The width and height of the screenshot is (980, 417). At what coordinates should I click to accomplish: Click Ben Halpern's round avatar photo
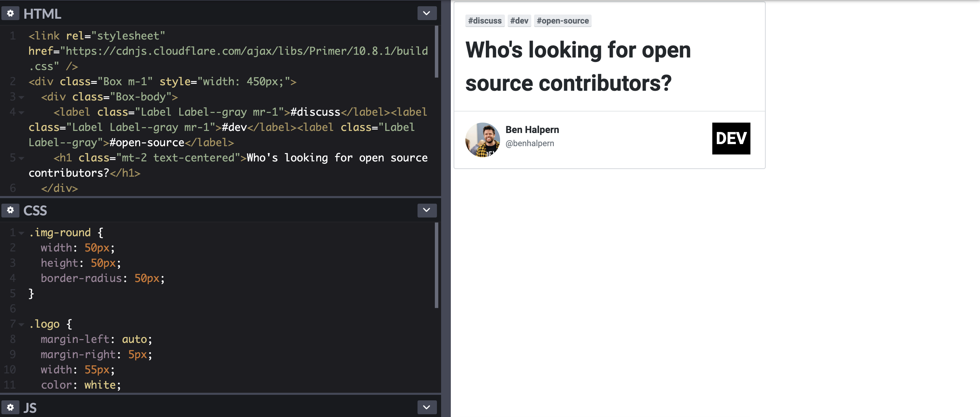click(x=482, y=140)
